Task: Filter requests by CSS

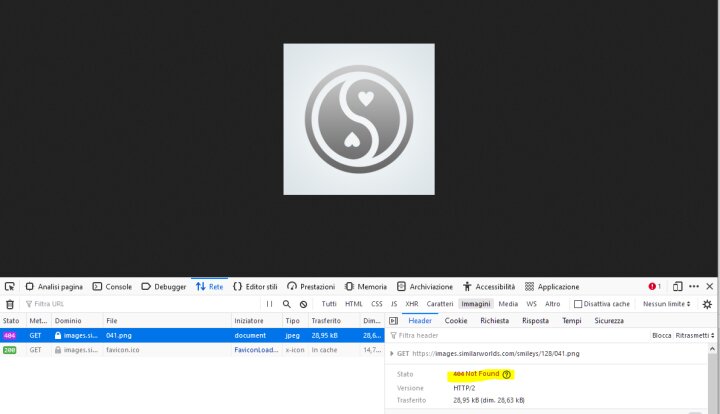Action: tap(377, 304)
